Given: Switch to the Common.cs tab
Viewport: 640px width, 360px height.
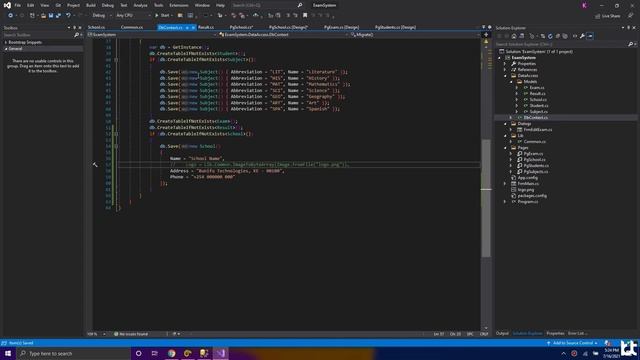Looking at the screenshot, I should (x=132, y=27).
